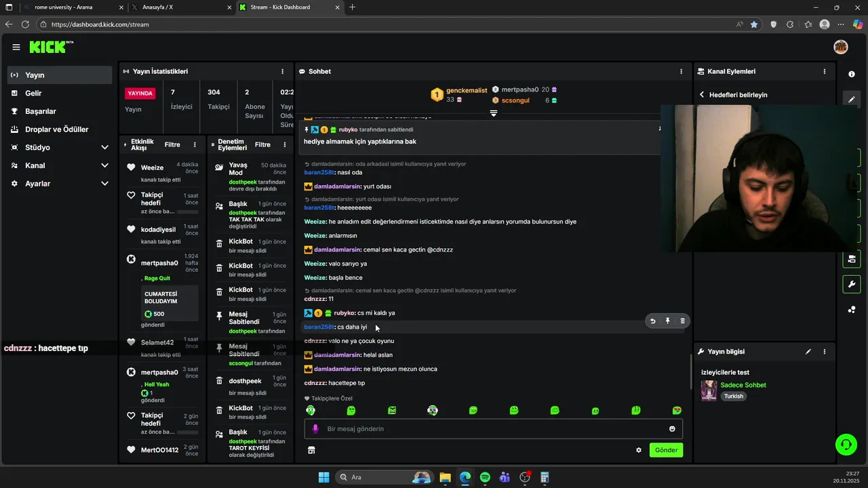This screenshot has width=868, height=488.
Task: Click the Turkish language tag
Action: pos(733,396)
